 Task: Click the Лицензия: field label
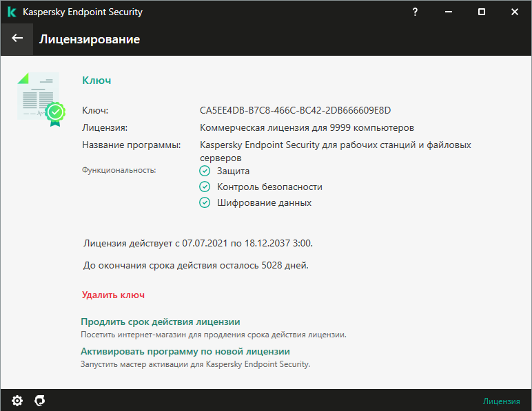pyautogui.click(x=105, y=128)
